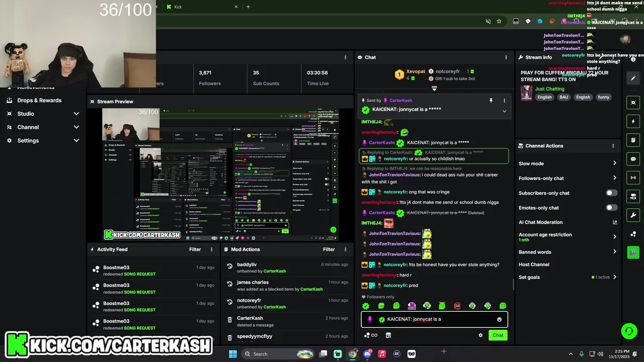The height and width of the screenshot is (362, 644).
Task: Expand Slow mode options
Action: tap(615, 163)
